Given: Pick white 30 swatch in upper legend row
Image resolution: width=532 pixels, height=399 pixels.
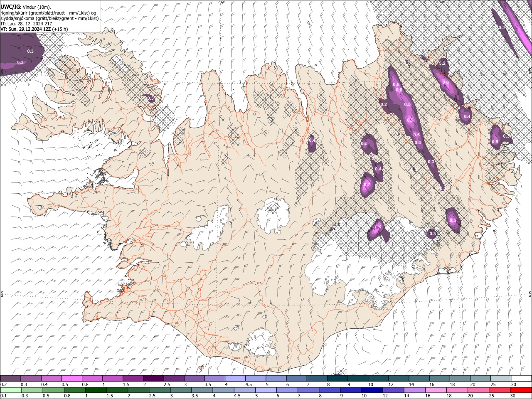Looking at the screenshot, I should coord(521,378).
